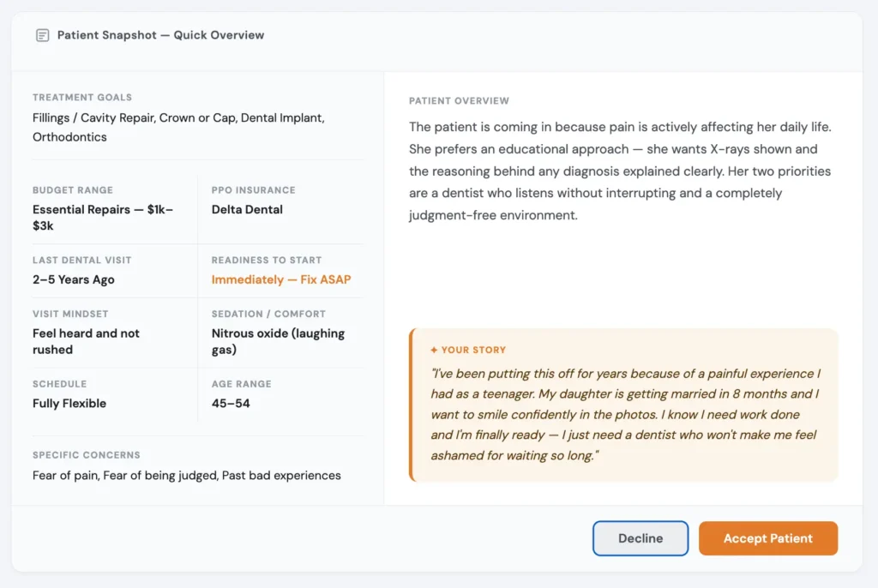Click the sparkle icon beside Your Story

[434, 350]
